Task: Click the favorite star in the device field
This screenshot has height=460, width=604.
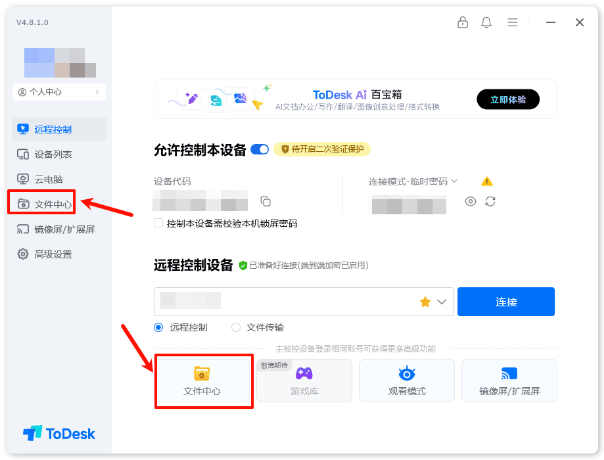Action: tap(425, 302)
